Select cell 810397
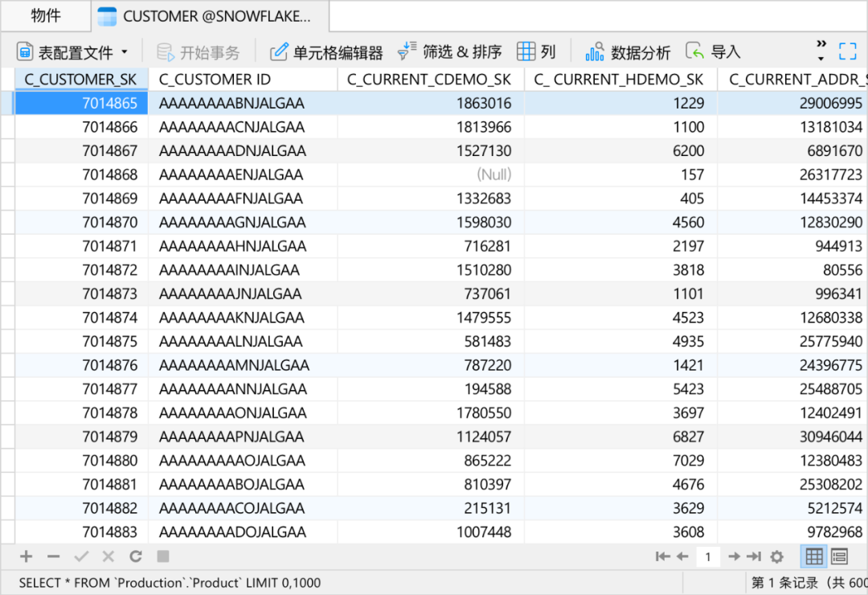 point(431,484)
